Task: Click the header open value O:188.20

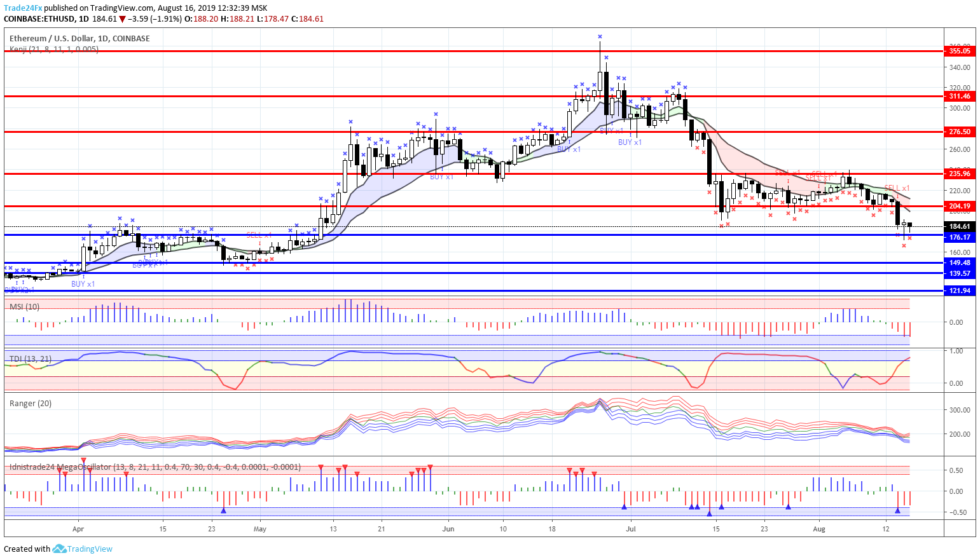Action: click(201, 19)
